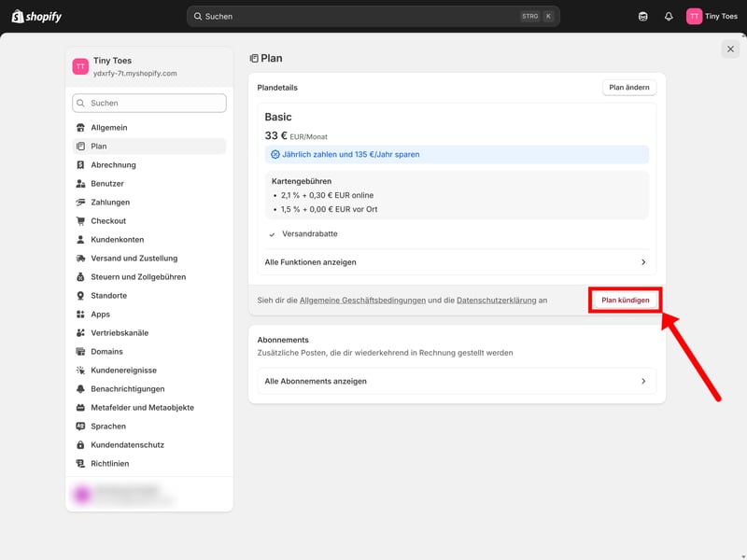Open the Datenschutzerklärung link
The image size is (747, 560).
coord(496,301)
